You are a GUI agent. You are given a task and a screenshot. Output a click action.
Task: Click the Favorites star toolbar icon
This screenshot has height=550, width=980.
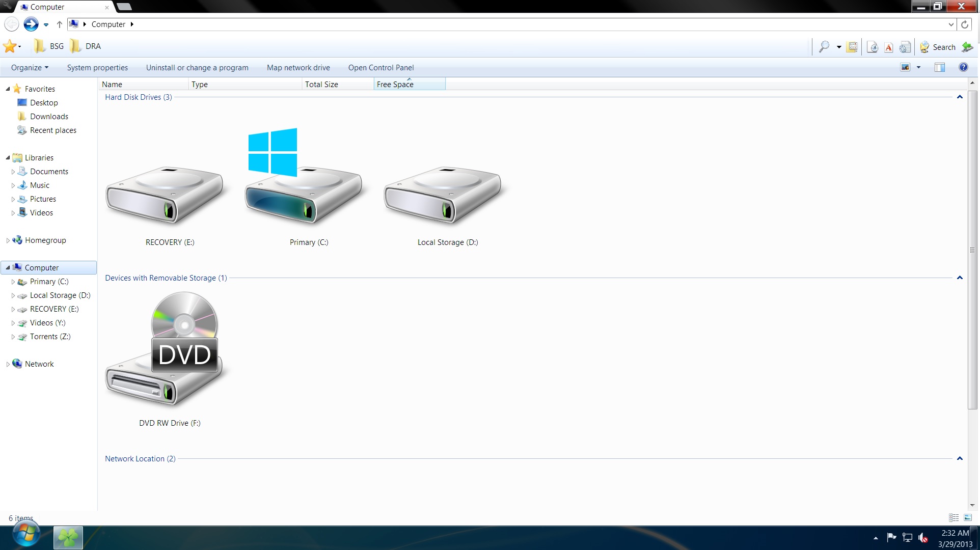point(10,46)
